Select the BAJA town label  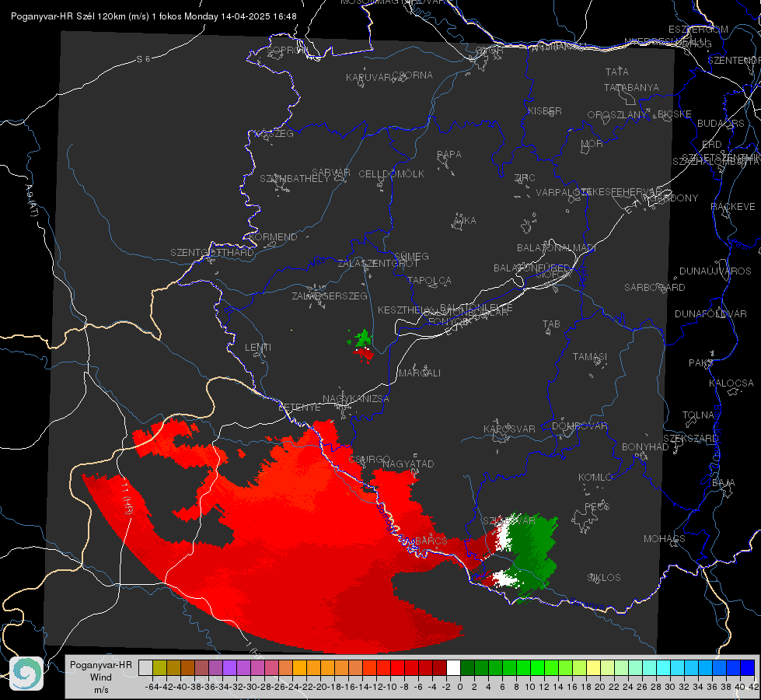point(724,483)
